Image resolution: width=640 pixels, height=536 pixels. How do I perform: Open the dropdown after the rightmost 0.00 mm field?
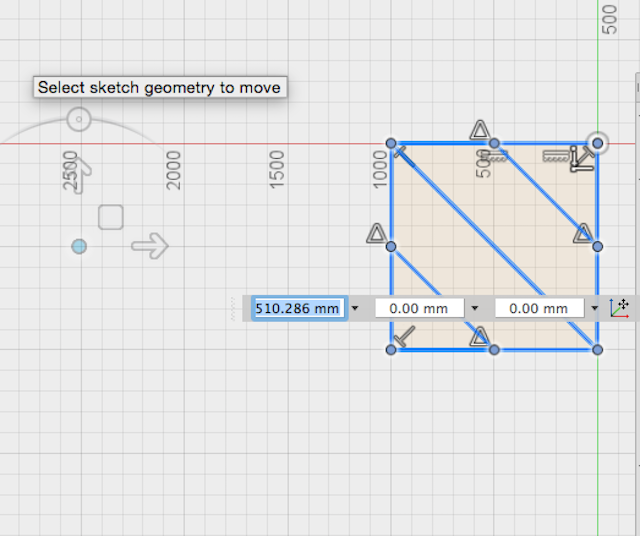595,308
